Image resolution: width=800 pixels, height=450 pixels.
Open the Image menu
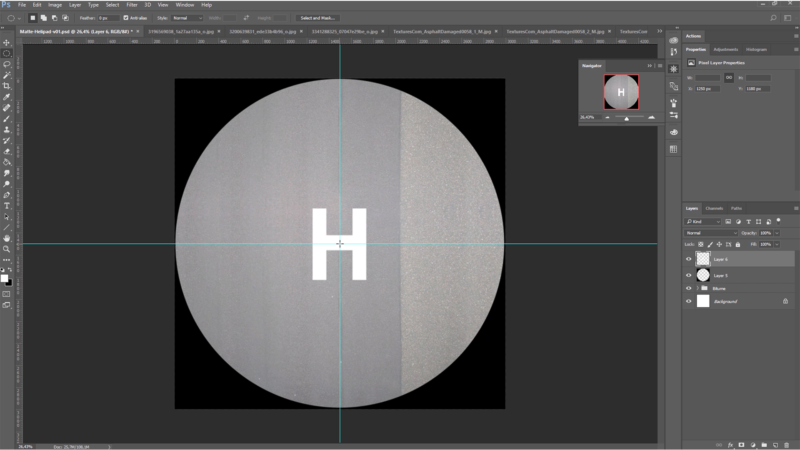tap(55, 5)
